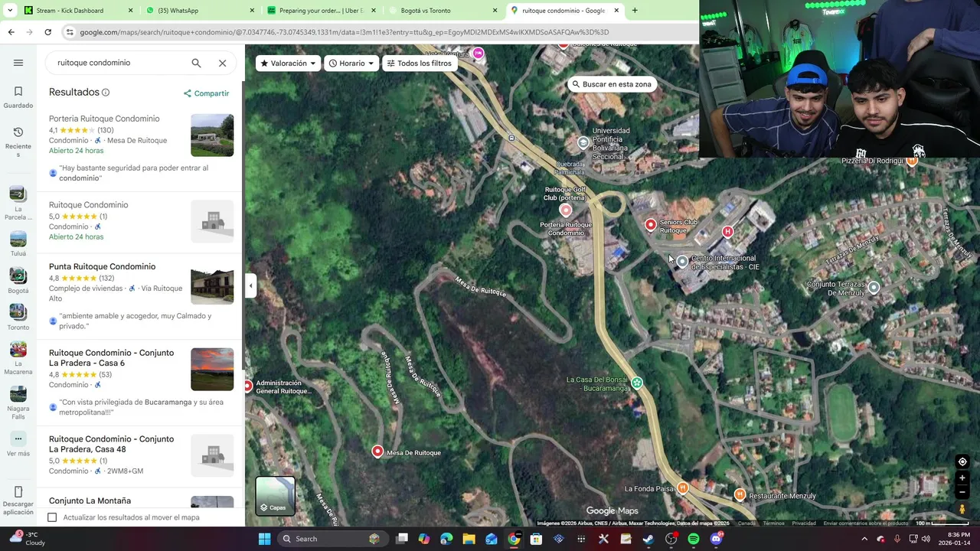This screenshot has height=551, width=980.
Task: Click the Universidad Pontificia Bolivariana marker
Action: (583, 143)
